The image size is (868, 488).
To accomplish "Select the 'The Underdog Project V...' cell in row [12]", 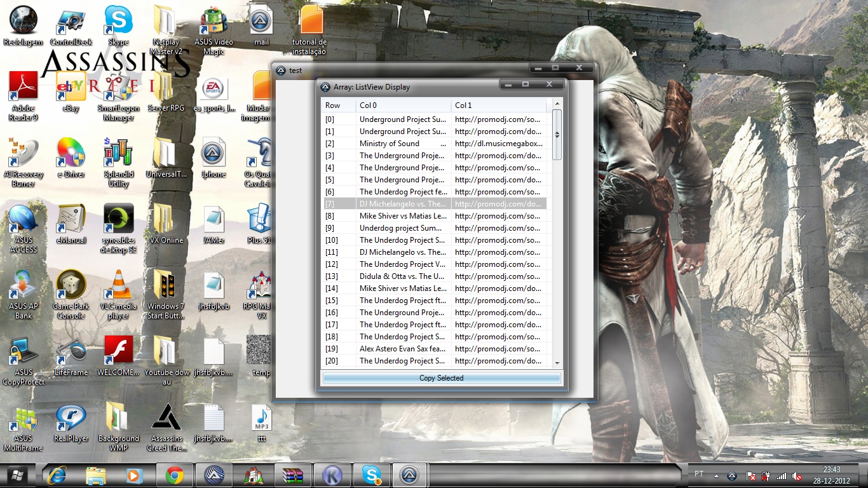I will (x=403, y=264).
